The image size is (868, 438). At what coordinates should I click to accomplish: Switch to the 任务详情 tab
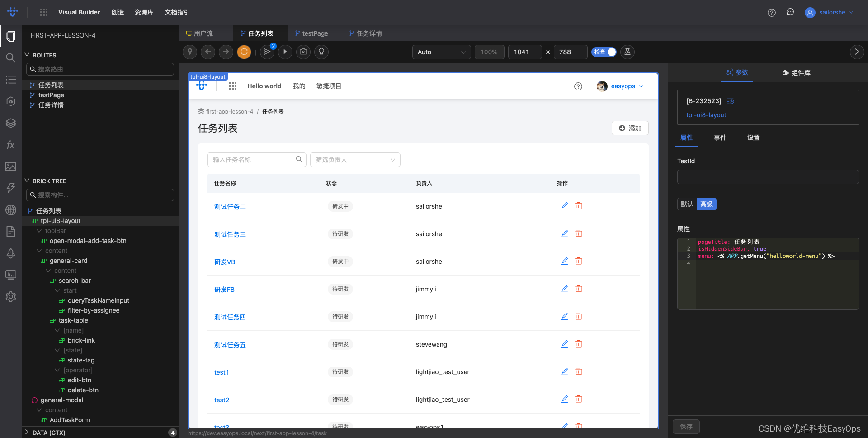pos(366,33)
